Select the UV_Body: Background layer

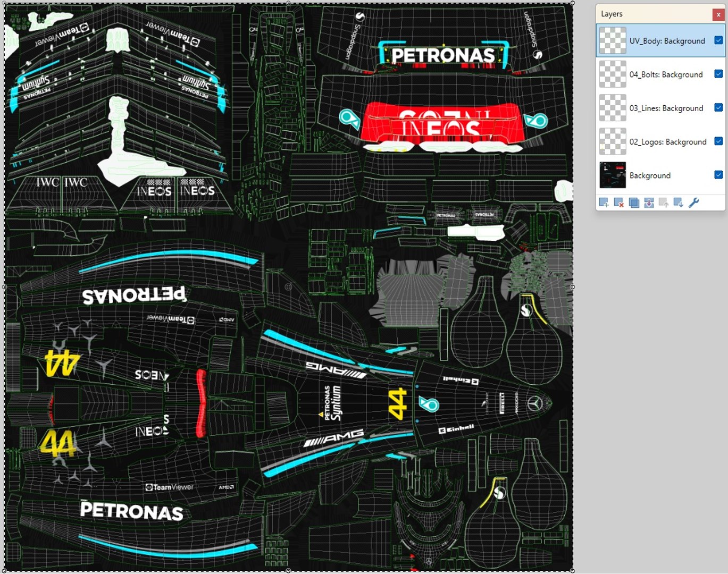[660, 40]
